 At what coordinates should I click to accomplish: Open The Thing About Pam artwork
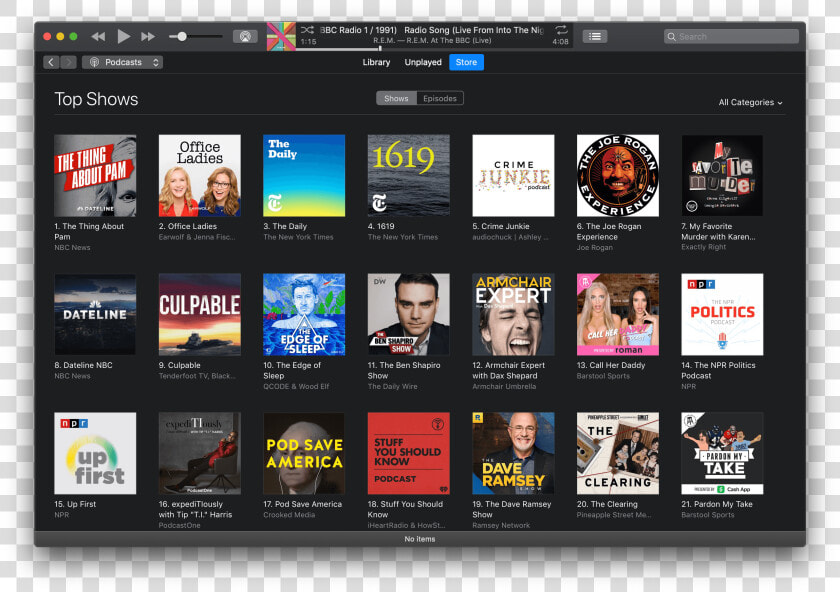[x=95, y=175]
